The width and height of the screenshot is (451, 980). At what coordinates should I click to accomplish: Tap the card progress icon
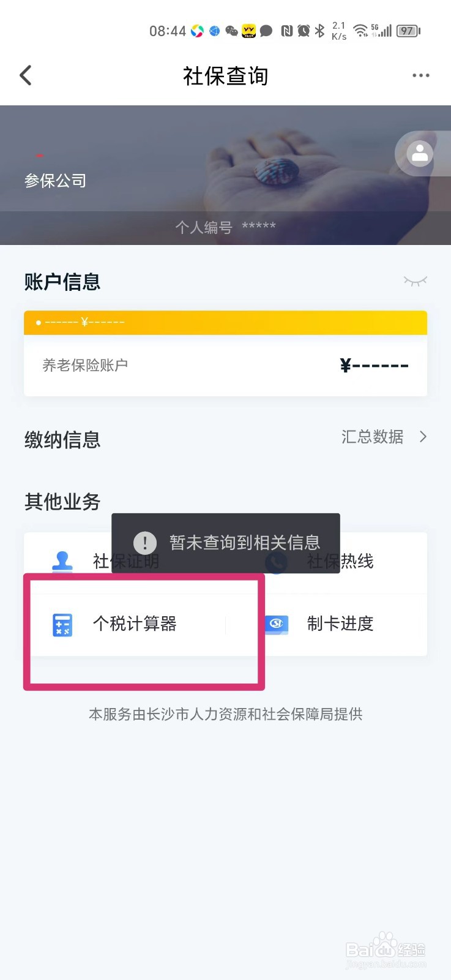coord(277,624)
